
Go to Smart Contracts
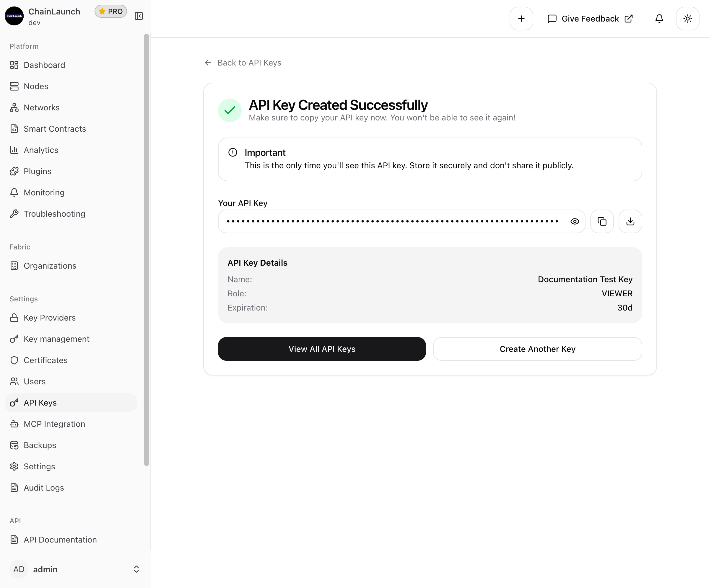pos(54,128)
